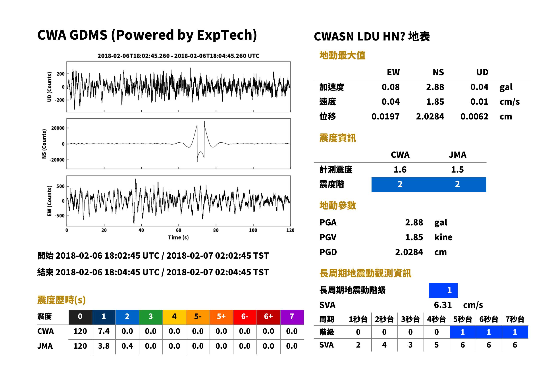This screenshot has height=392, width=549.
Task: Click the 7秒台 level 1 blue cell
Action: point(515,332)
